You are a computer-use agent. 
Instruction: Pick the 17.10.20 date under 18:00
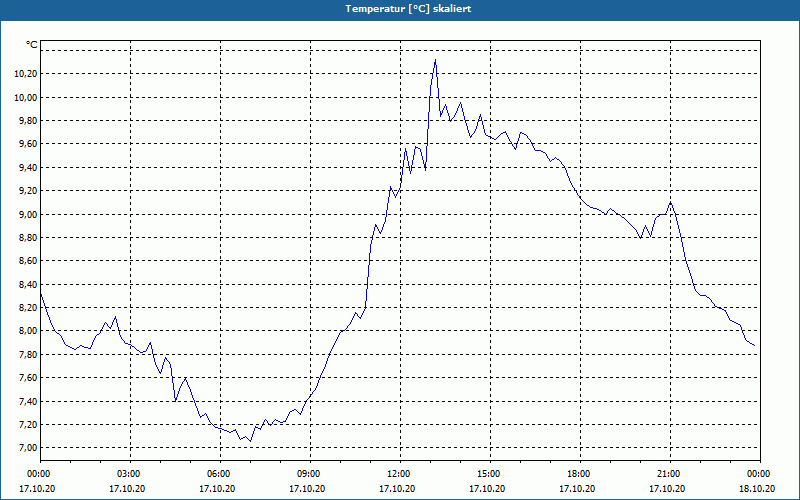tap(577, 488)
